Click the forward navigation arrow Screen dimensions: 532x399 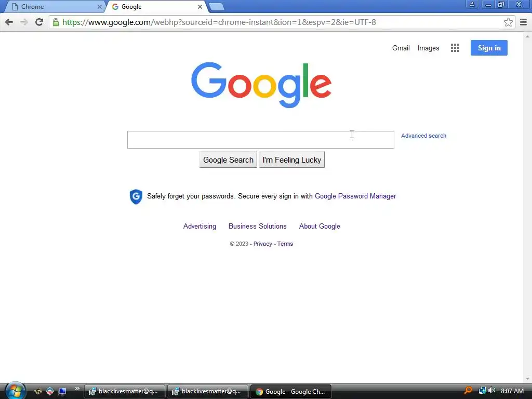[x=24, y=22]
